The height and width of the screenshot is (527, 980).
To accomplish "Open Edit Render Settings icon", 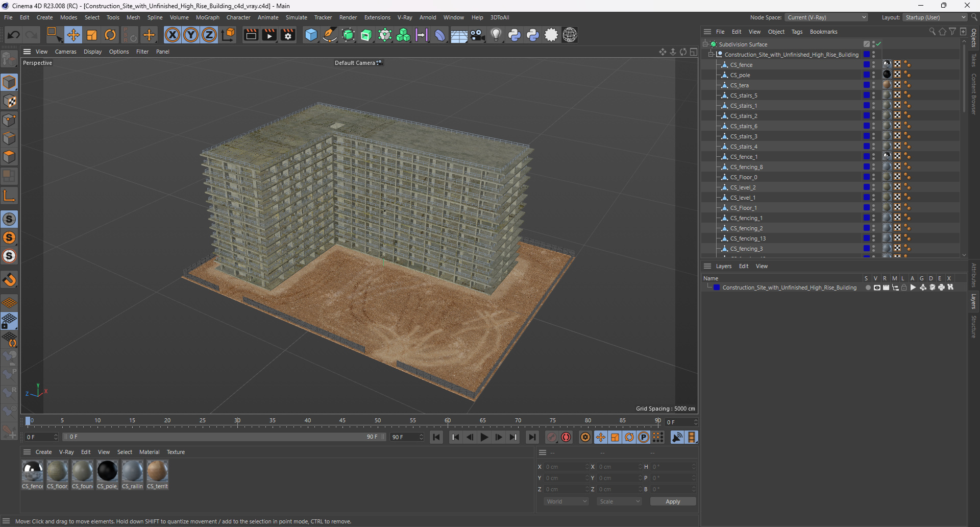I will (x=288, y=35).
